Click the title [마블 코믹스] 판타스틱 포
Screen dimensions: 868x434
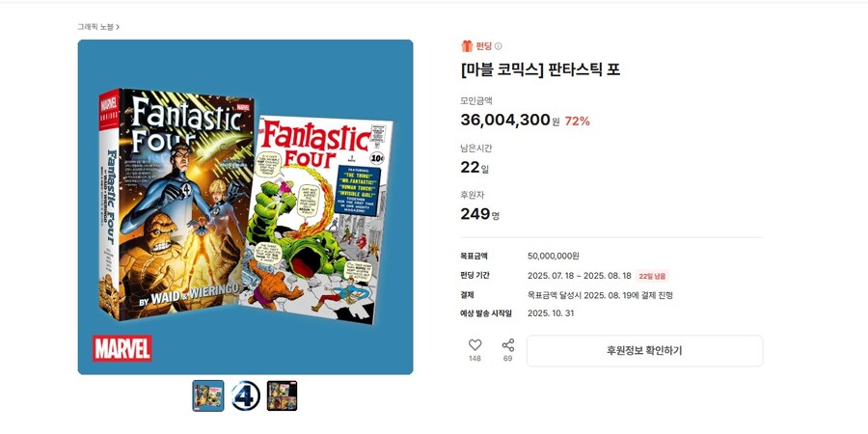click(x=540, y=69)
